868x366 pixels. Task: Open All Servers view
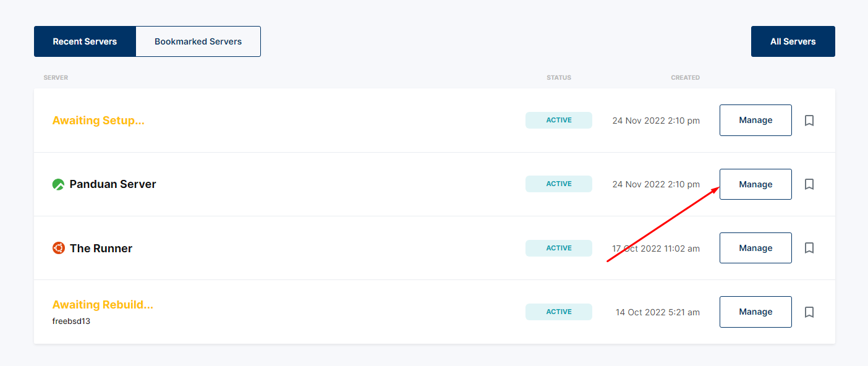(793, 41)
